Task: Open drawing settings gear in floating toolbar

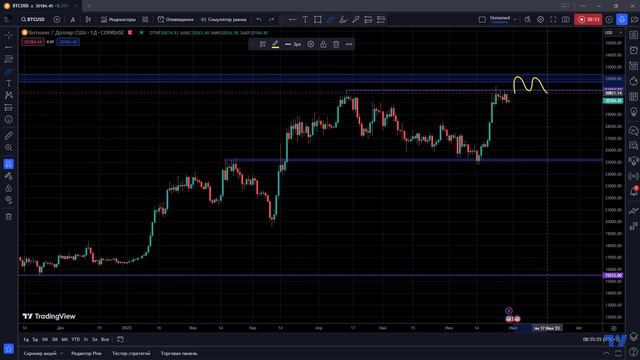Action: pyautogui.click(x=311, y=44)
